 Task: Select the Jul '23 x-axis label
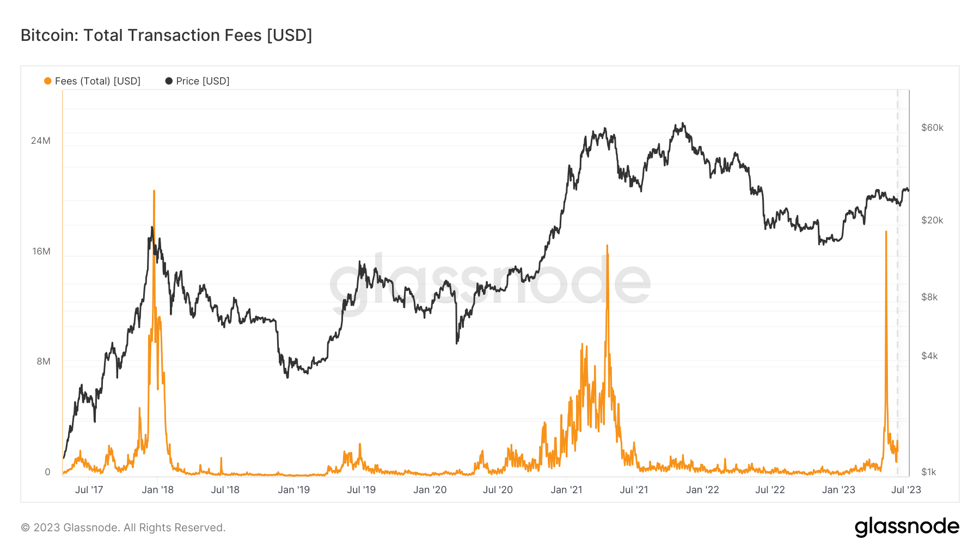click(906, 490)
